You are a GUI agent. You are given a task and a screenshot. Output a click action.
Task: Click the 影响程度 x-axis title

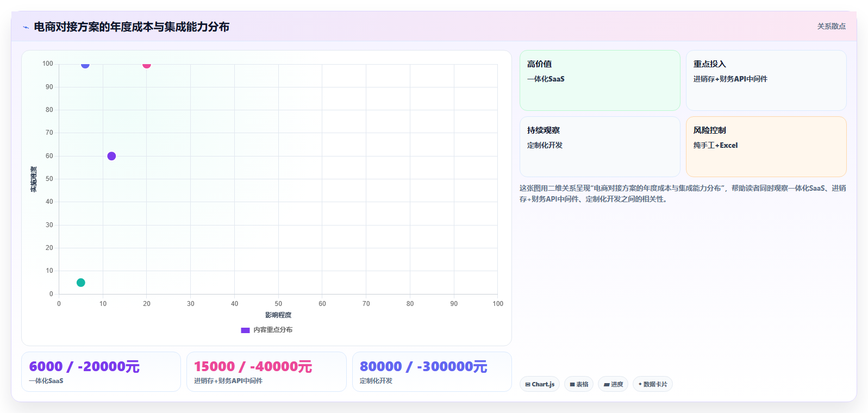click(x=278, y=315)
